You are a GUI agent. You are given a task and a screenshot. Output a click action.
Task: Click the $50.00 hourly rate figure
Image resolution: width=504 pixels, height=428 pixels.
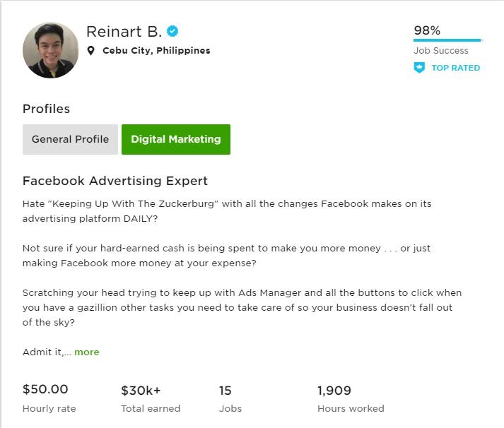[x=45, y=389]
